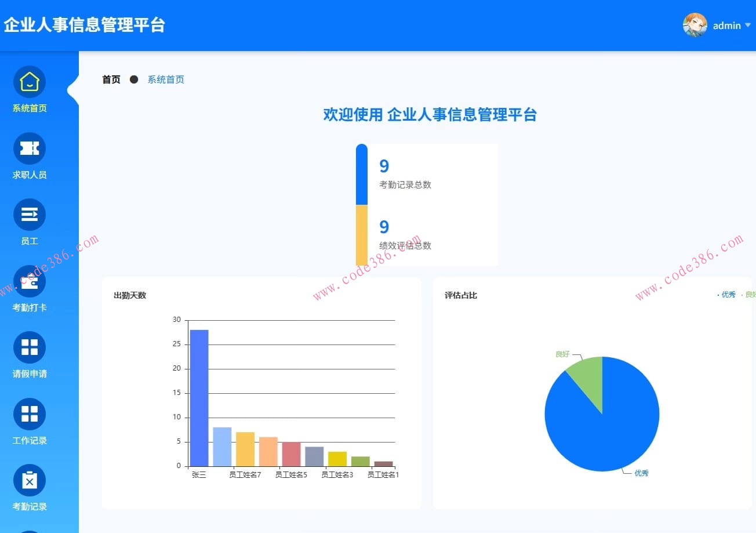Select 系统首页 in the breadcrumb bar
This screenshot has height=533, width=756.
(165, 79)
